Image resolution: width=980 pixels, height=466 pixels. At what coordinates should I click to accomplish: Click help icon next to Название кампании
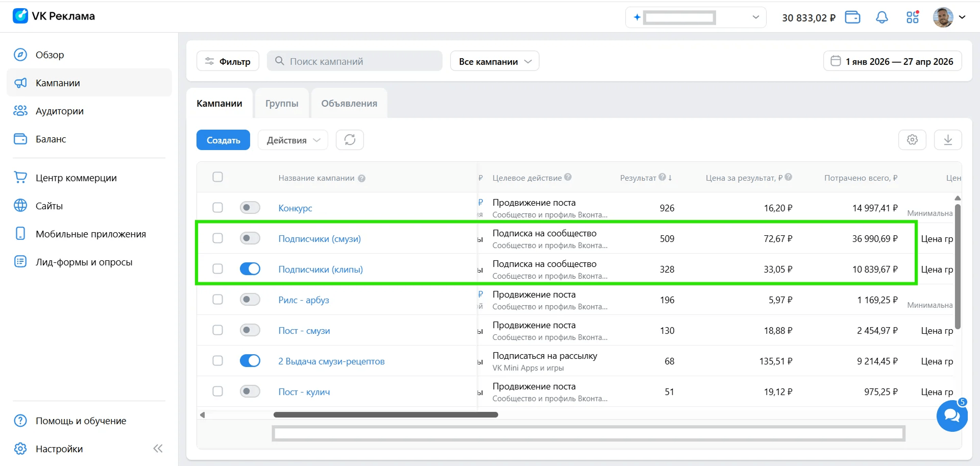(x=361, y=178)
